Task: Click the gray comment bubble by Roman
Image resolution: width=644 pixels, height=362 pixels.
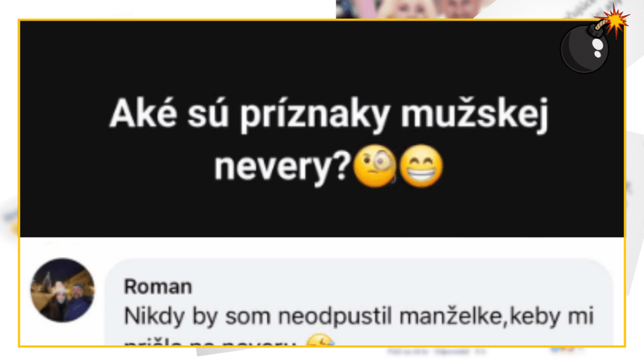Action: coord(358,303)
